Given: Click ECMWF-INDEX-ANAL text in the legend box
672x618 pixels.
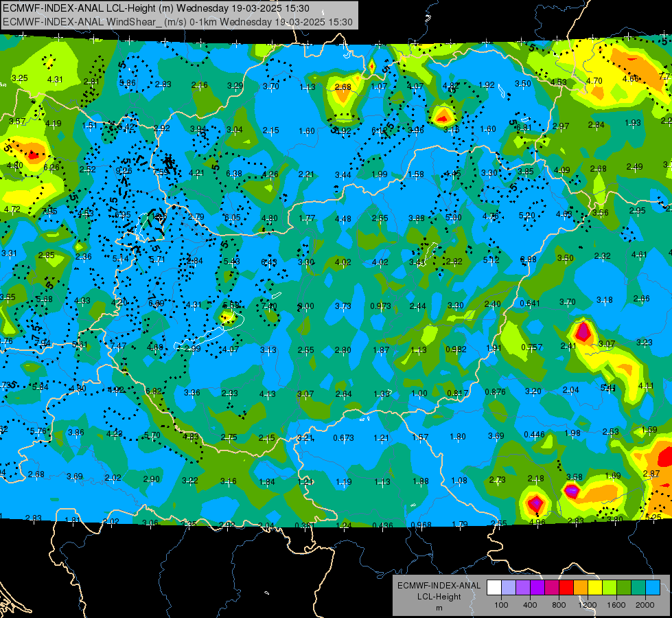Looking at the screenshot, I should [439, 586].
